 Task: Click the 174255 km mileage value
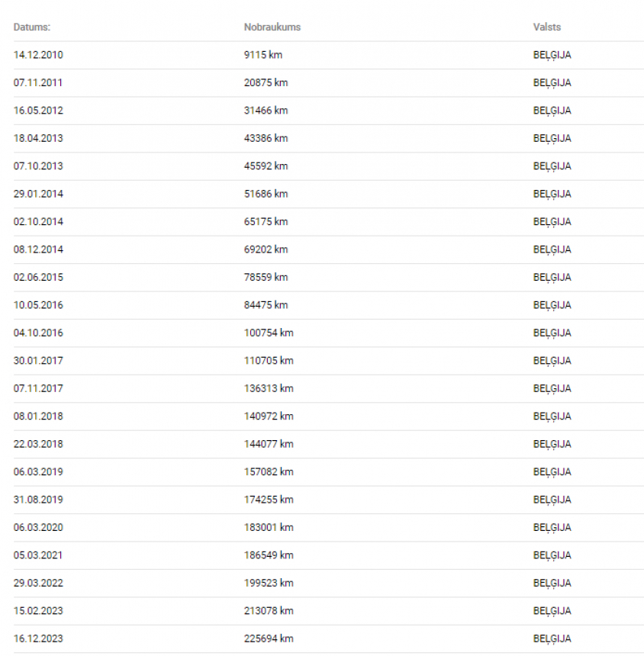(269, 500)
